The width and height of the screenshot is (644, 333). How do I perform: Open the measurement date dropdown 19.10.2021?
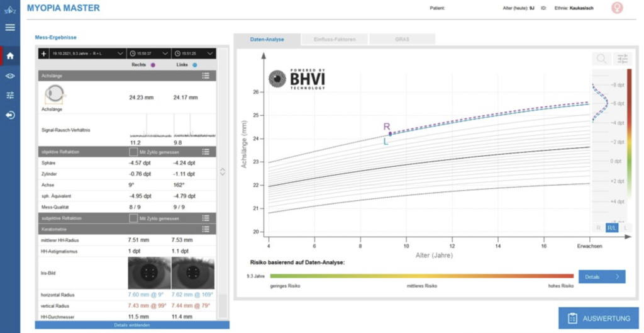pos(88,54)
